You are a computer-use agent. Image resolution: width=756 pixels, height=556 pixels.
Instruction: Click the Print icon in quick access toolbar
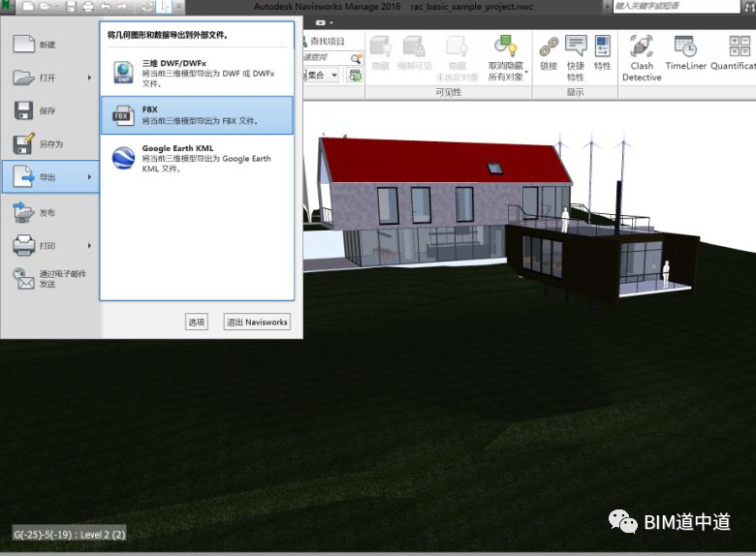tap(88, 7)
